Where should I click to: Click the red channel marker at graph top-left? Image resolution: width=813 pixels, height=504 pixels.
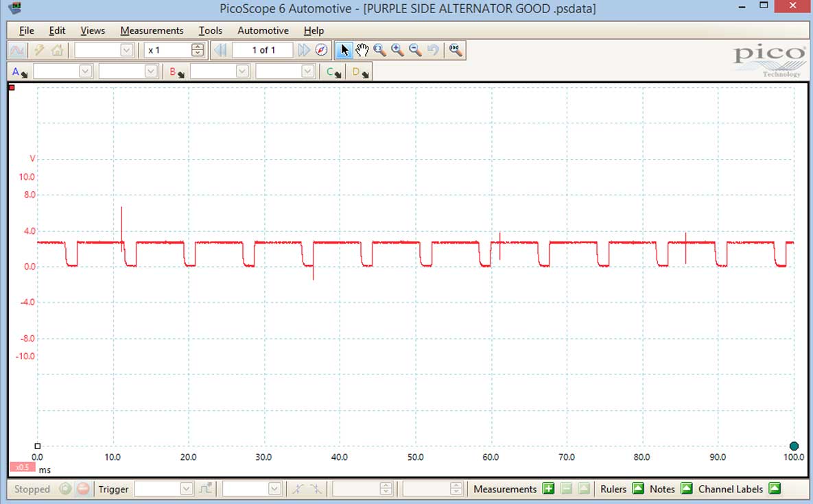[x=12, y=88]
